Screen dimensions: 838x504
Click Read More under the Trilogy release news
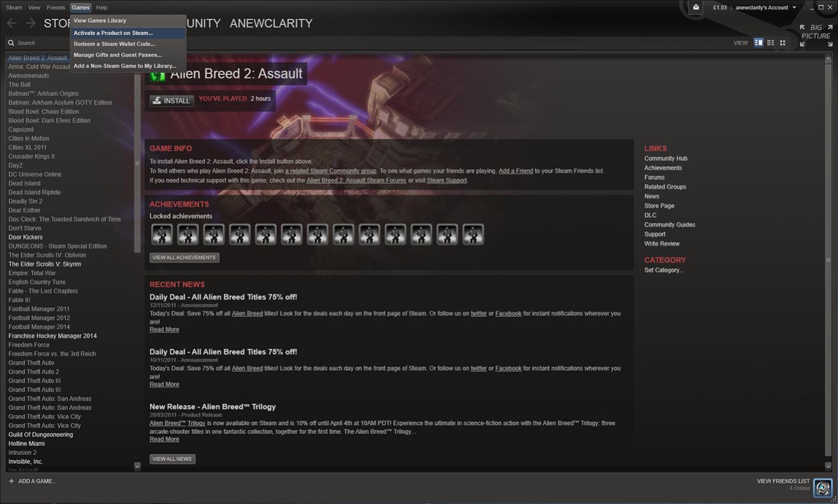coord(164,439)
